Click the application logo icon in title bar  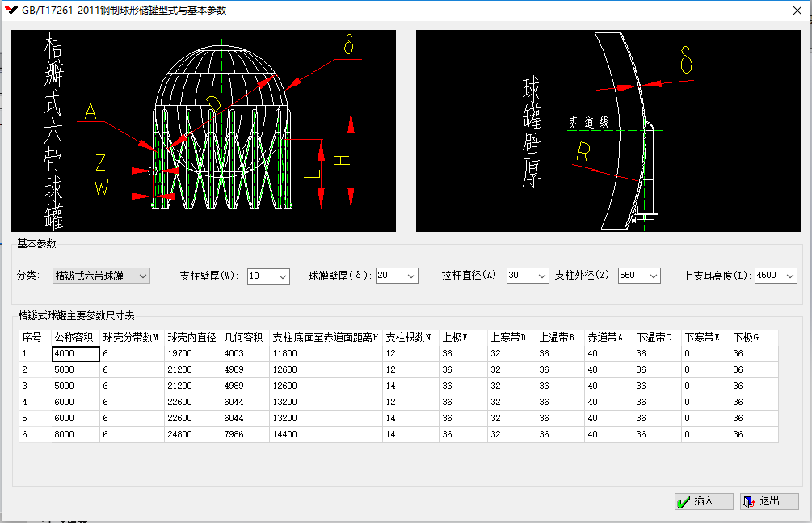pos(11,11)
